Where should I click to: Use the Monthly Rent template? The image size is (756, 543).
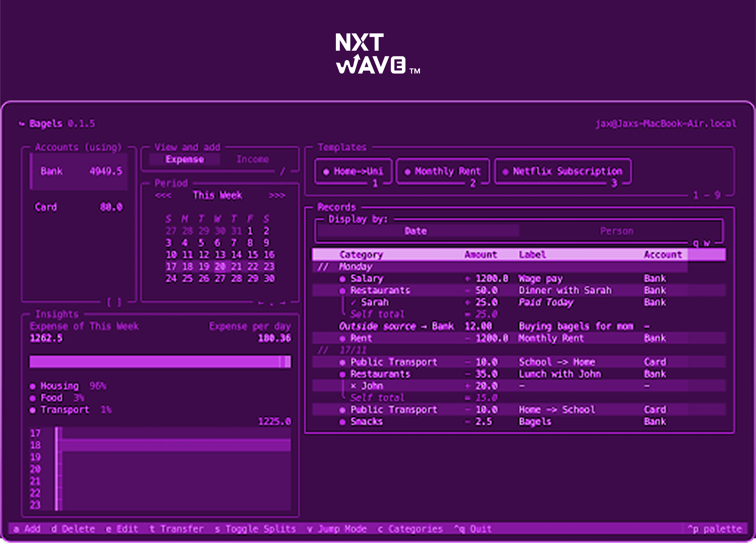[443, 172]
